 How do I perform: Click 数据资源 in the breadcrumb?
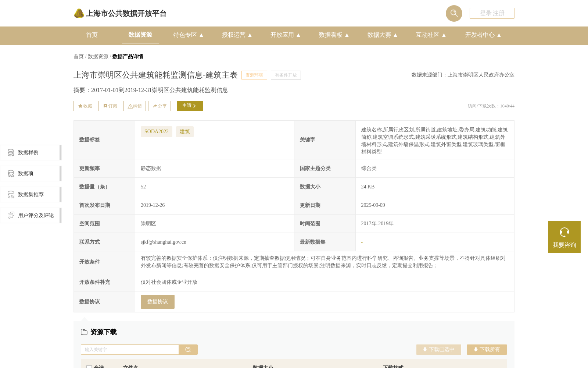(98, 57)
